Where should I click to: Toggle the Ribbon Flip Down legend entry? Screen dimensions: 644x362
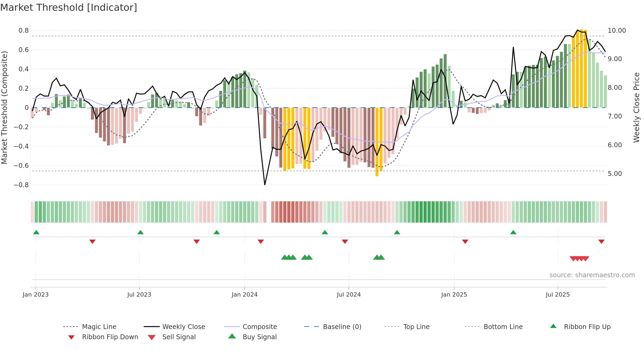103,337
